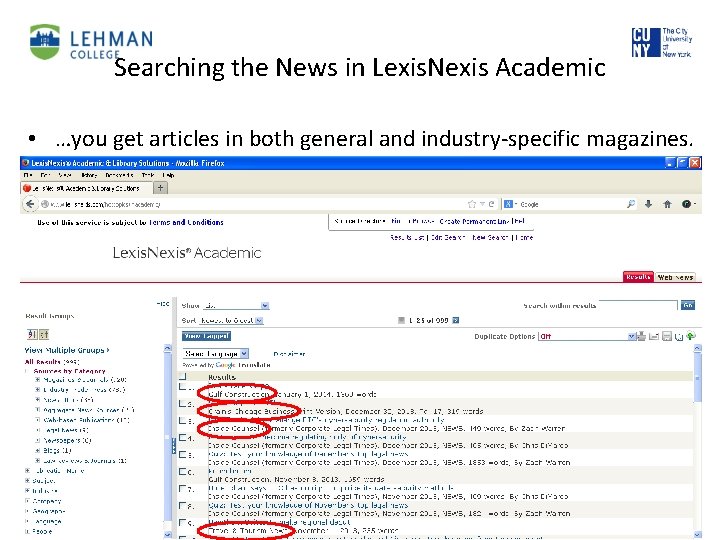Viewport: 720px width, 540px height.
Task: Click the email icon in results toolbar
Action: point(654,336)
